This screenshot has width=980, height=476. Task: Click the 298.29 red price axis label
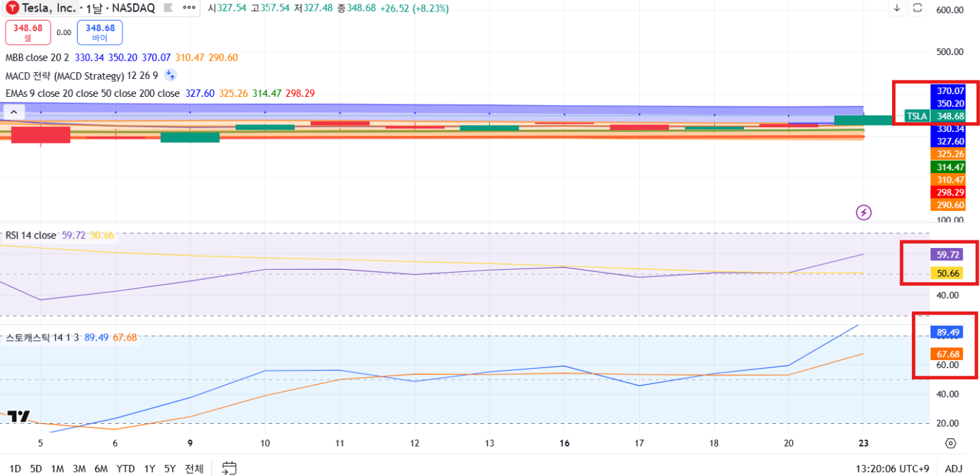tap(948, 192)
